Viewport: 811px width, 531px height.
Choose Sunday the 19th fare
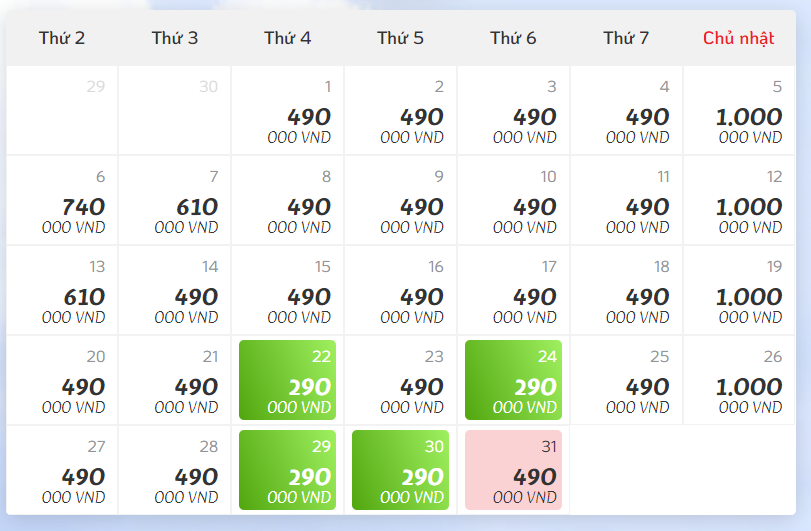tap(739, 290)
